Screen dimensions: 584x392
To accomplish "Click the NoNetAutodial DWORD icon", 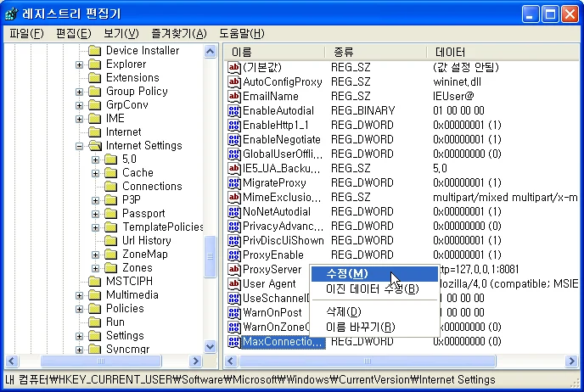I will 234,212.
